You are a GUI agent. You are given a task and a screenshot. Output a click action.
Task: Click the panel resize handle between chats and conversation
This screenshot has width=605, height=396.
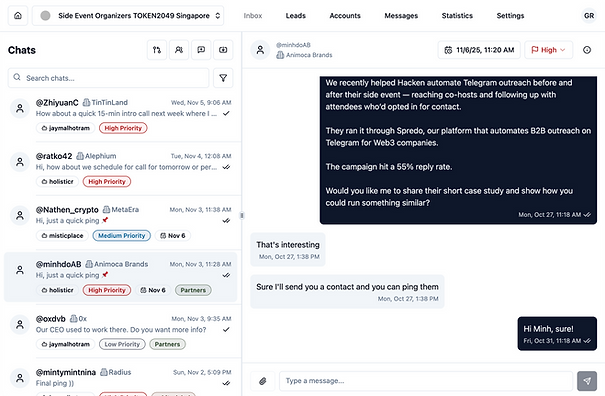pos(242,215)
